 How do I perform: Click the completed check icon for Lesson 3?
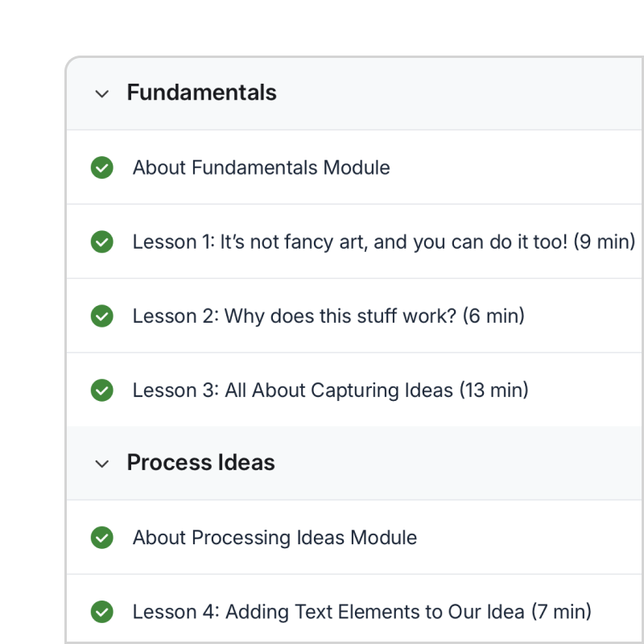101,390
